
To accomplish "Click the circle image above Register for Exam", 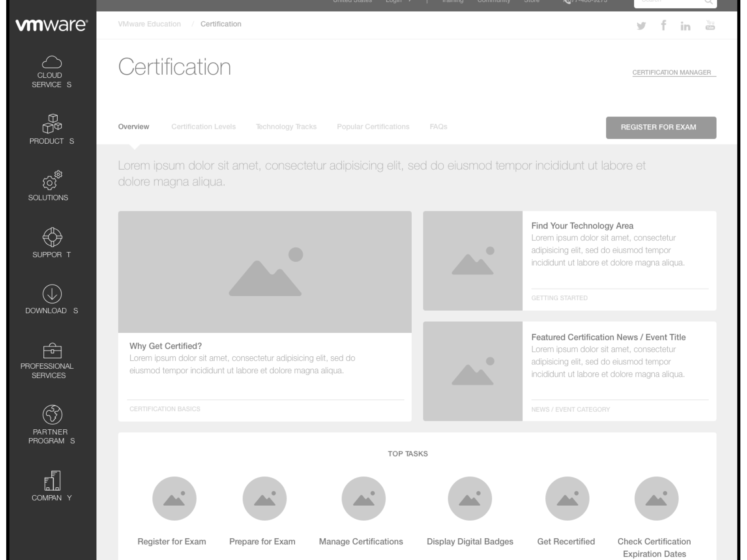I will point(174,498).
